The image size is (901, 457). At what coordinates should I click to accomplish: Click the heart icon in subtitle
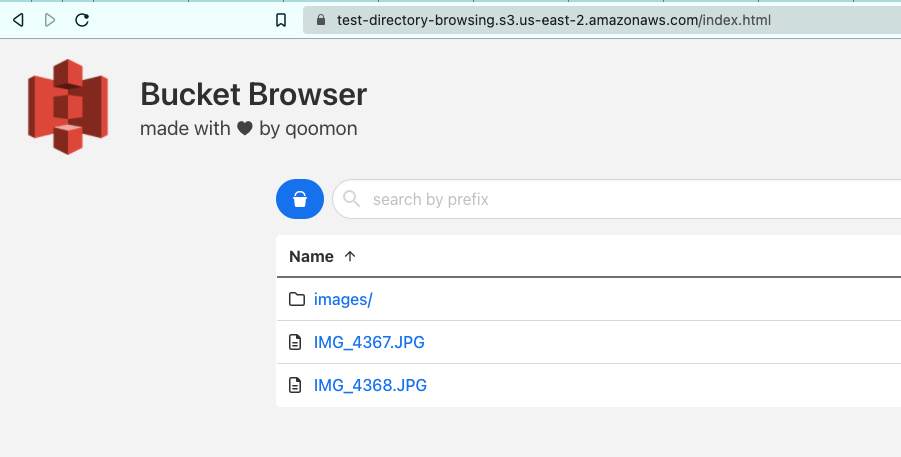click(x=245, y=129)
